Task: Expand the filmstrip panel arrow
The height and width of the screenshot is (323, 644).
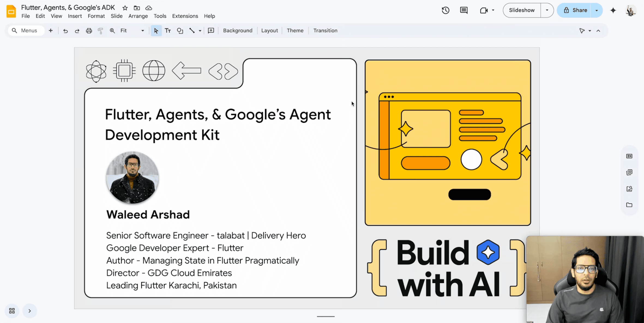Action: click(x=30, y=311)
